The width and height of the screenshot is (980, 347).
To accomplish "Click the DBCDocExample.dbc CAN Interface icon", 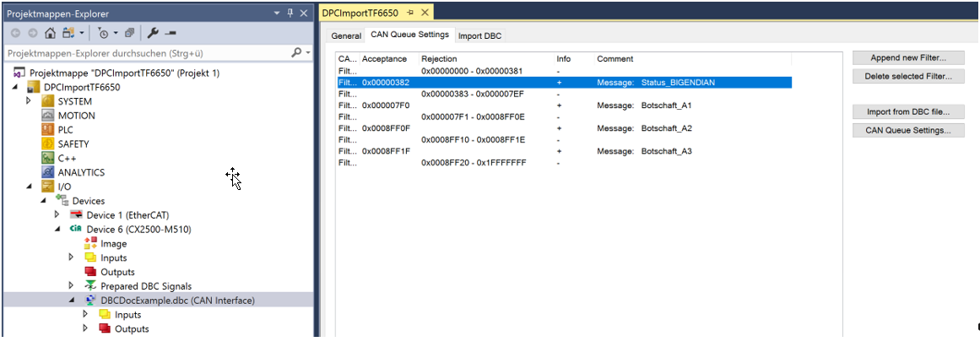I will click(x=90, y=300).
